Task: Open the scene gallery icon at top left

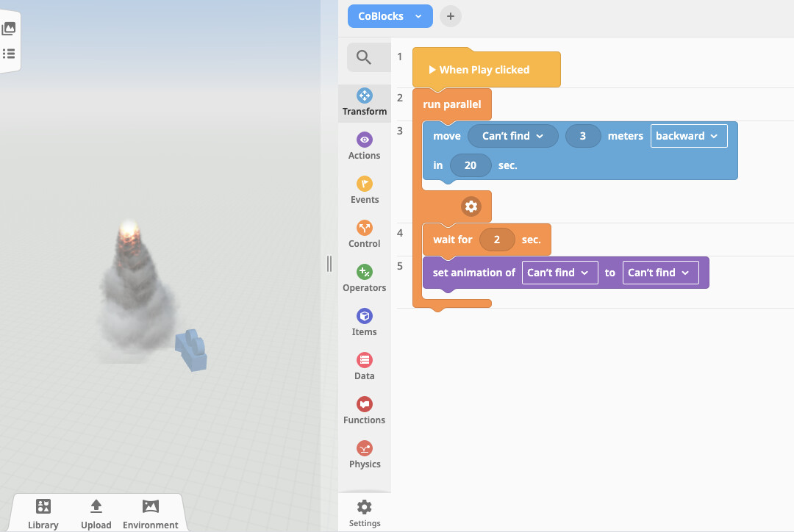Action: (9, 29)
